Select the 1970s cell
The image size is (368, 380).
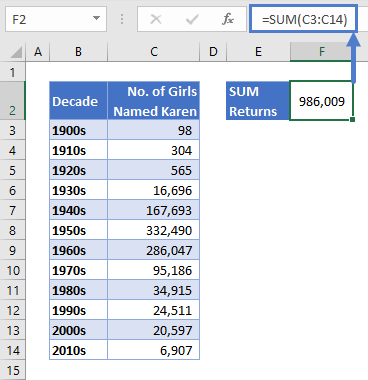(78, 270)
